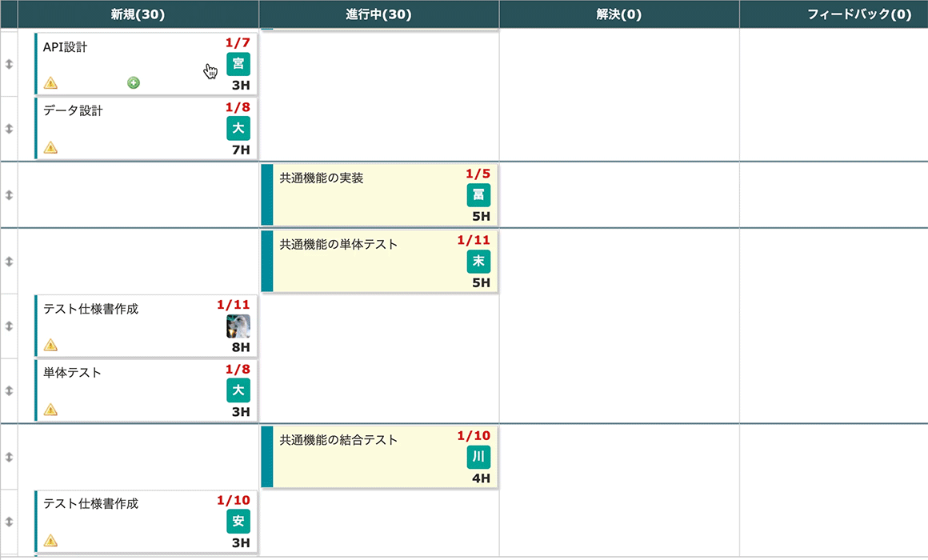The height and width of the screenshot is (560, 928).
Task: Click the row handle beside 共通機能の結合テスト
Action: click(9, 457)
